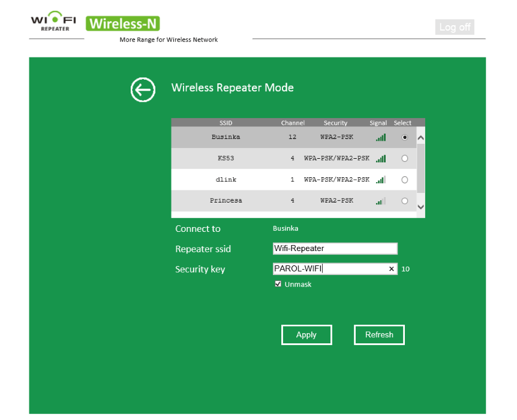Select the Businka network radio button
The height and width of the screenshot is (420, 517).
[404, 137]
